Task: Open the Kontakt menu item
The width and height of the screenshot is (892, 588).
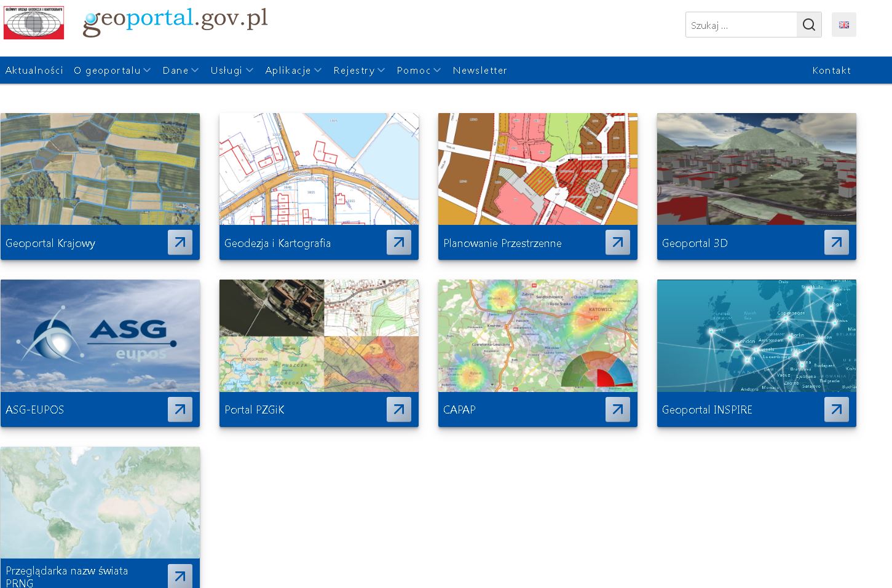Action: [x=832, y=70]
